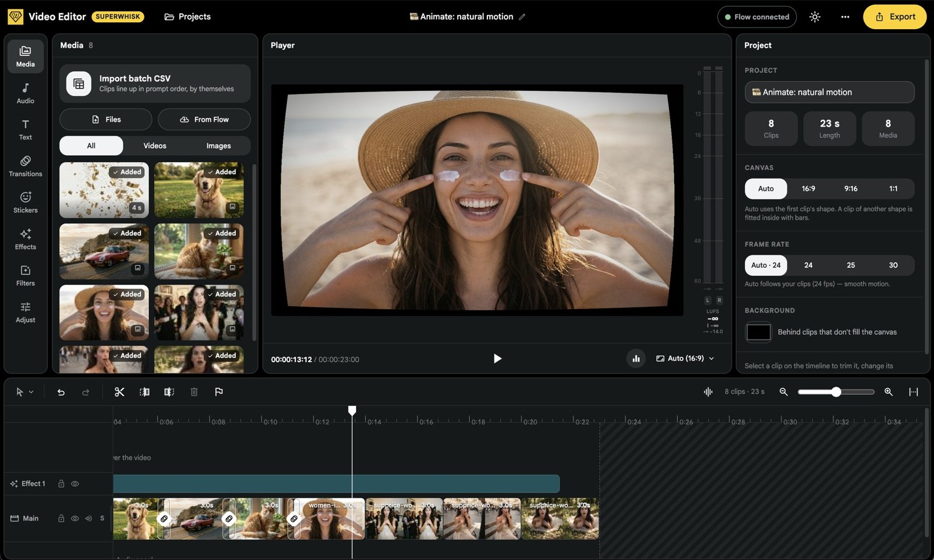Mute the Main track audio
The image size is (934, 560).
[89, 519]
